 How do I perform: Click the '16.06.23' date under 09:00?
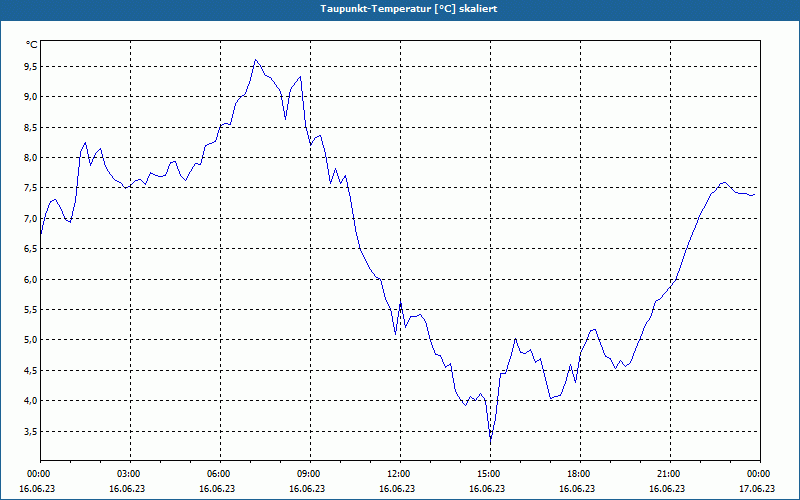point(308,489)
